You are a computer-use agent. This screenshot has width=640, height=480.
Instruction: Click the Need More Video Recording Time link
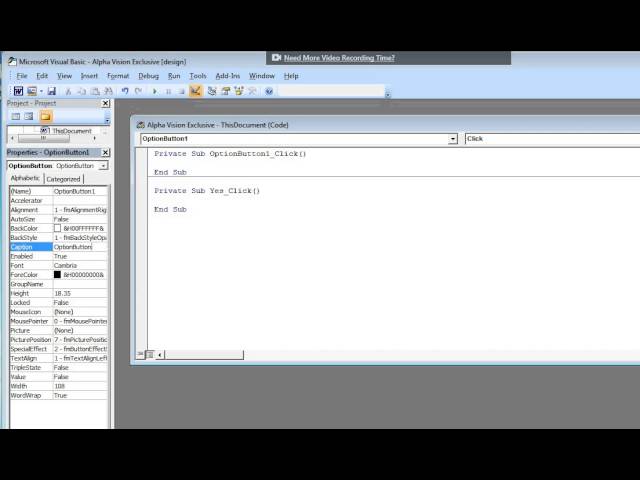coord(339,58)
